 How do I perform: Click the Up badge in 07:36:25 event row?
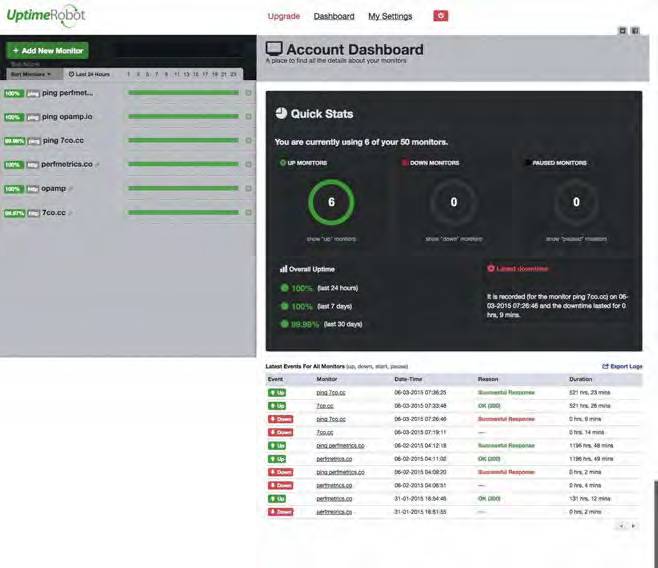[x=277, y=393]
